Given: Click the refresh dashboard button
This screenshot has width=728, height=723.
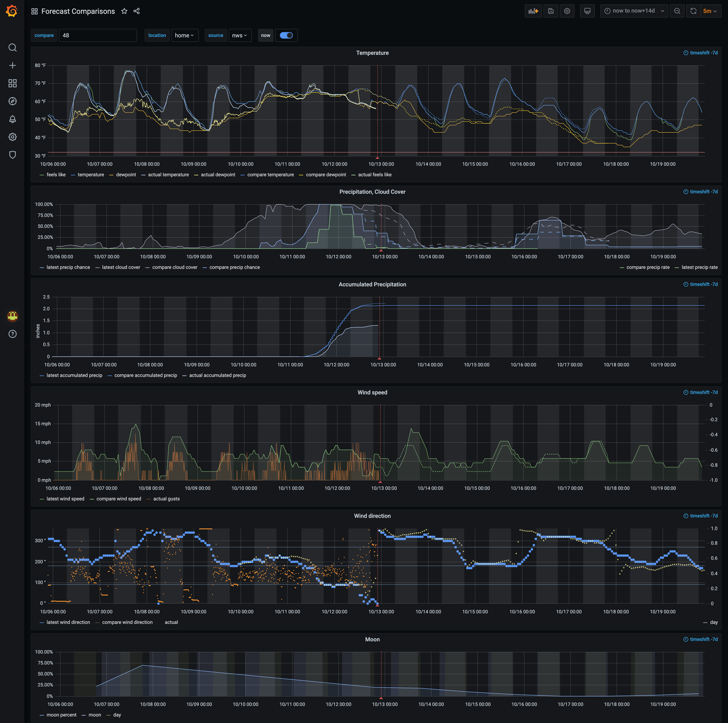Looking at the screenshot, I should click(x=693, y=11).
